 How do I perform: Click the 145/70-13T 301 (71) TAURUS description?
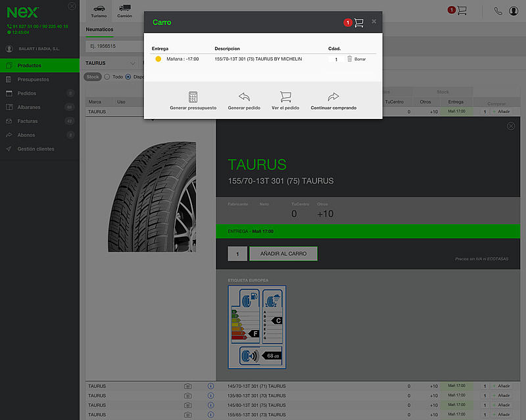click(256, 386)
